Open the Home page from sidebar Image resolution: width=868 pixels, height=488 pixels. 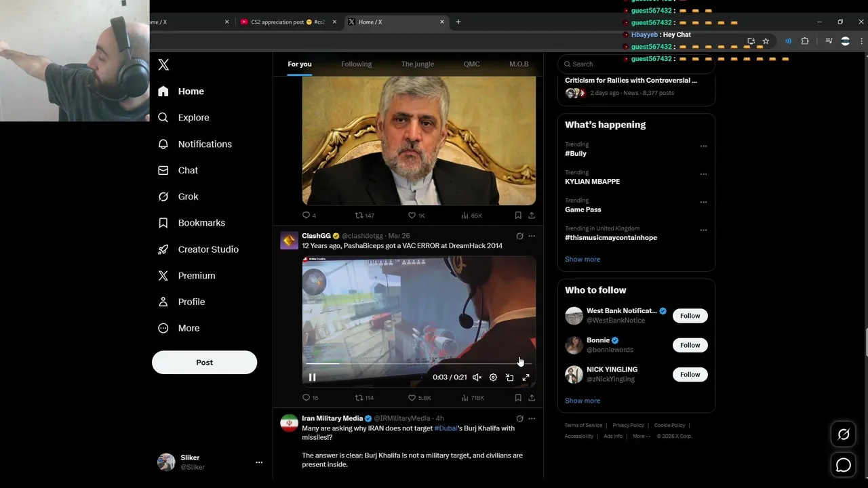[181, 91]
